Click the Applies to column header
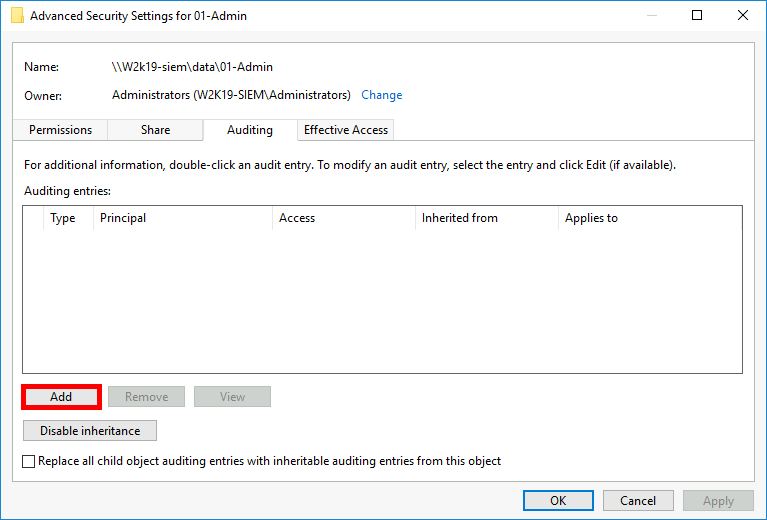This screenshot has height=520, width=767. [x=650, y=218]
